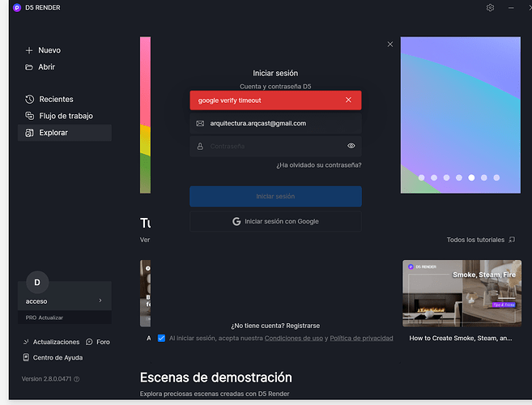Click PRO Actualizar upgrade link
Image resolution: width=532 pixels, height=405 pixels.
pos(44,318)
